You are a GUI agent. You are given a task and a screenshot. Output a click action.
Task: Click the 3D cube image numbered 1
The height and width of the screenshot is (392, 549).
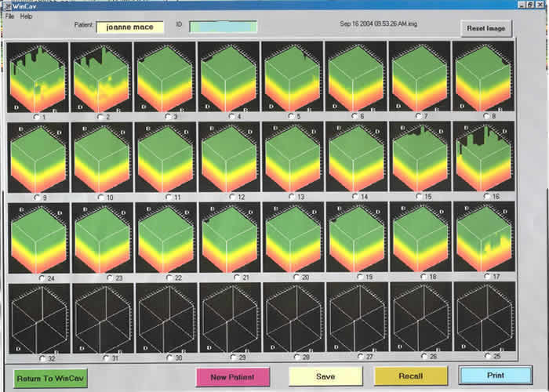tap(37, 77)
